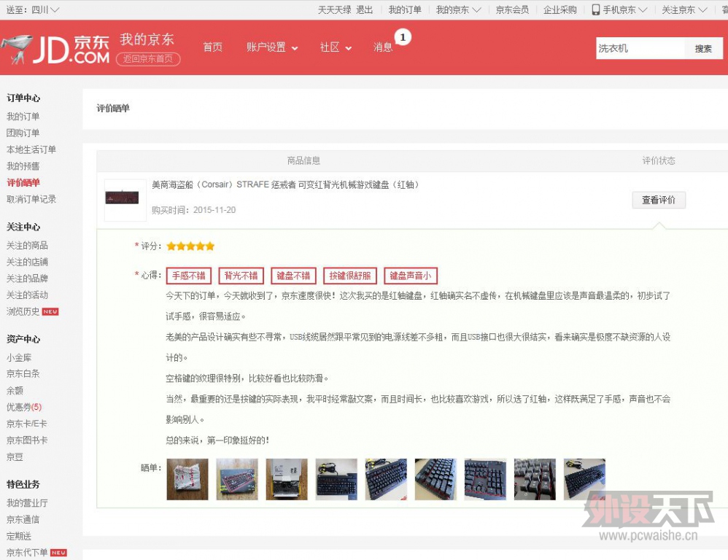
Task: Open 我的订单 in top bar
Action: (405, 9)
